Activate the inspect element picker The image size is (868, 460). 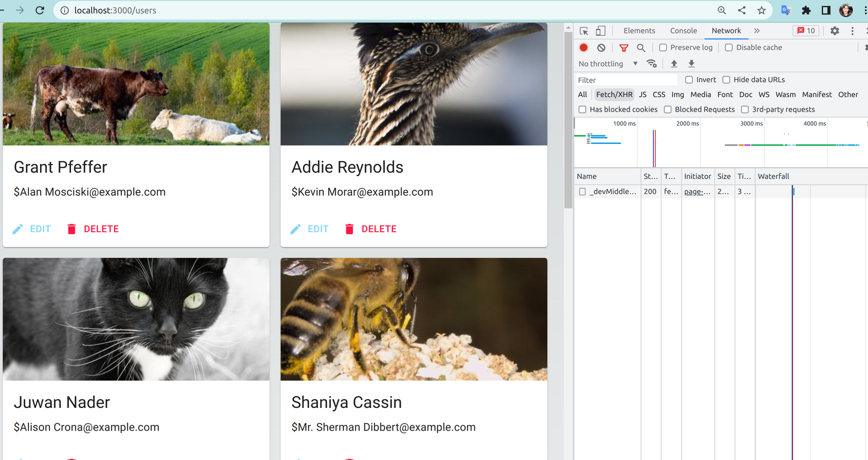pos(584,30)
